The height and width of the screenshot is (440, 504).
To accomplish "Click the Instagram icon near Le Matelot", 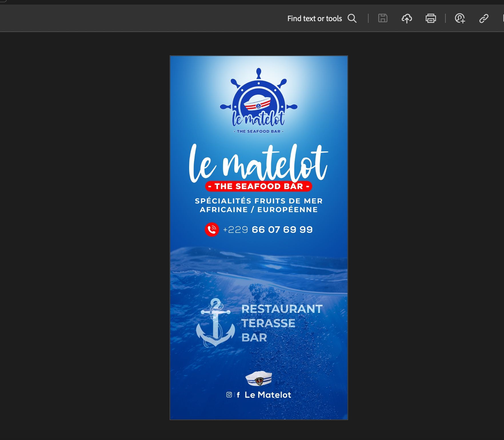I will pos(229,395).
